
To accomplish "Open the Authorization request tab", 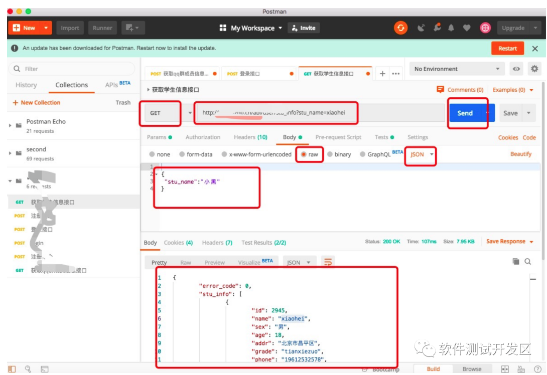I will coord(203,137).
